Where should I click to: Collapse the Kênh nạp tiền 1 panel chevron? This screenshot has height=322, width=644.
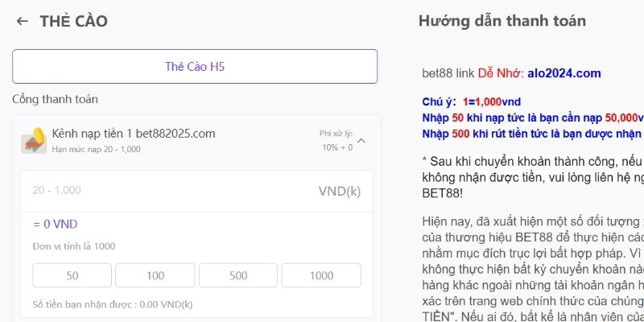[361, 141]
